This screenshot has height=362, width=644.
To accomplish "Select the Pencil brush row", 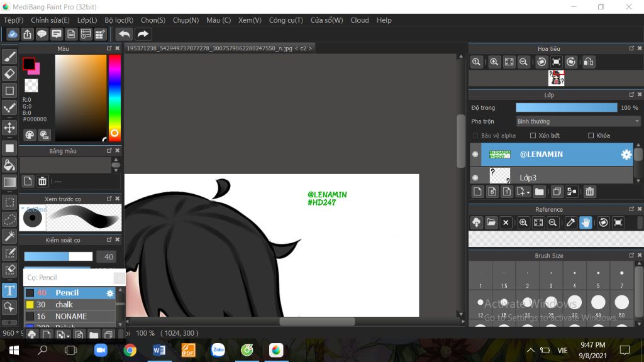I will click(70, 293).
